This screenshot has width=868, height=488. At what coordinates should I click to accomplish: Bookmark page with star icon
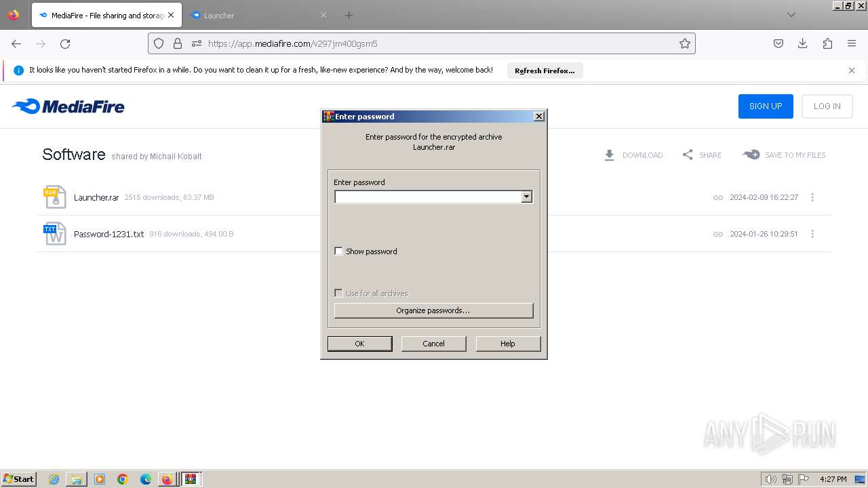point(685,43)
